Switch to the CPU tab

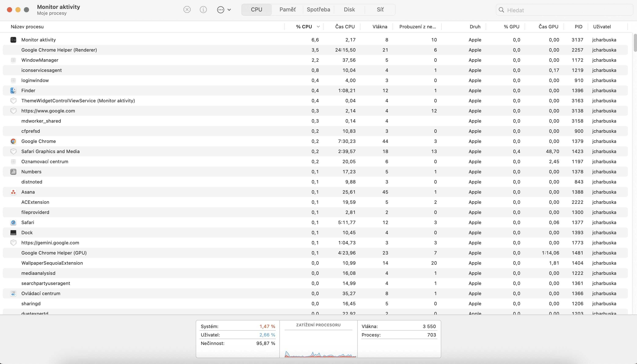(x=256, y=10)
